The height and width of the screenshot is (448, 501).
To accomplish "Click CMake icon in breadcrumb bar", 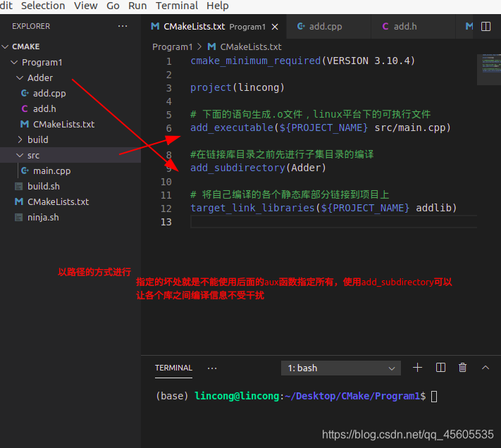I will tap(211, 46).
